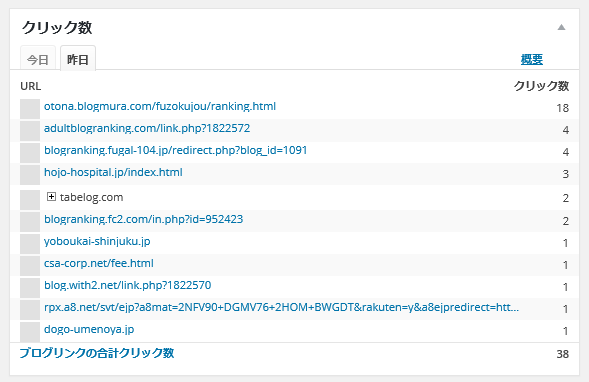Viewport: 589px width, 382px height.
Task: Click the favicon placeholder beside hojo-hospital.jp
Action: [x=30, y=175]
